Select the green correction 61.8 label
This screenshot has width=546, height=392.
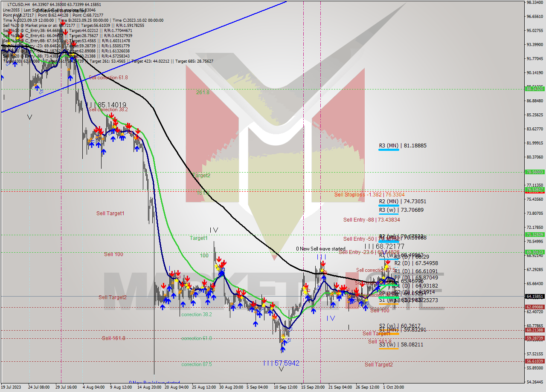(x=197, y=338)
